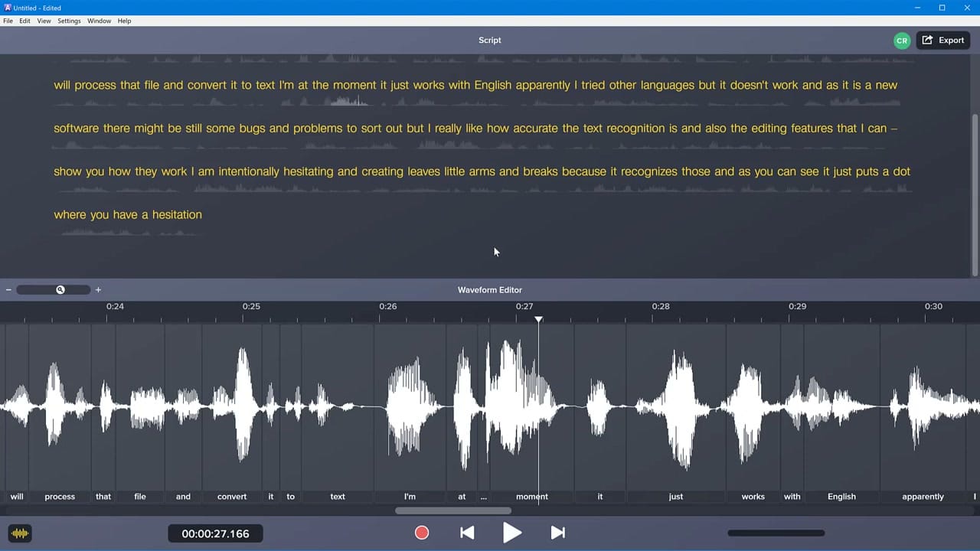Viewport: 980px width, 551px height.
Task: Select the playhead marker near 0:27
Action: coord(538,320)
